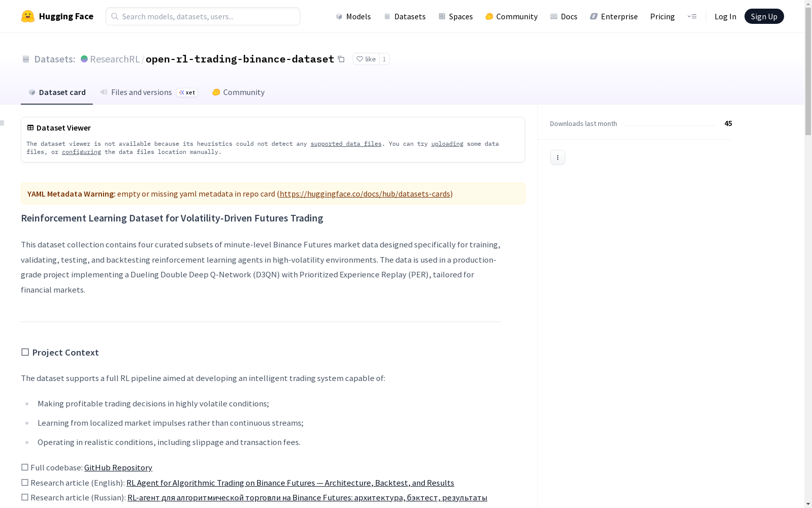Click the Log In link
Viewport: 812px width, 508px height.
pyautogui.click(x=725, y=16)
